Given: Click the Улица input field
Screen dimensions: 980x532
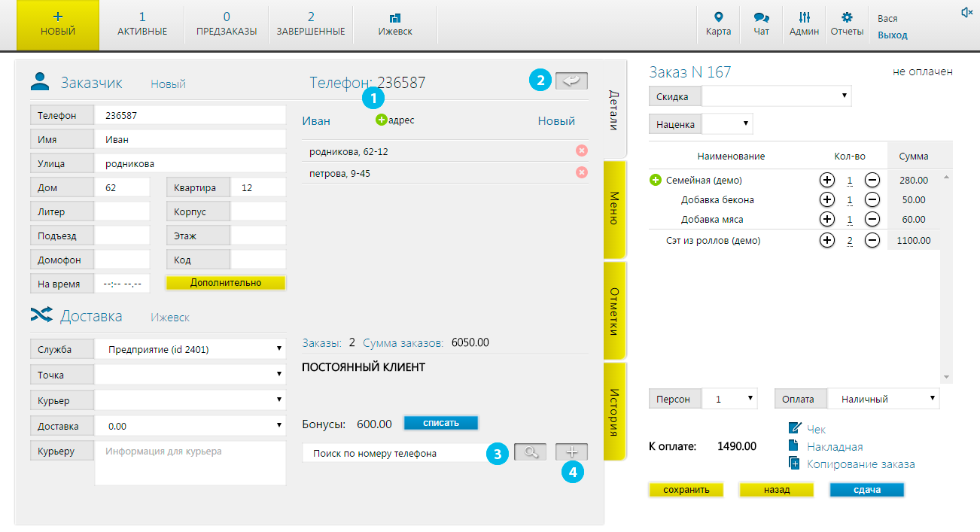Looking at the screenshot, I should coord(190,163).
